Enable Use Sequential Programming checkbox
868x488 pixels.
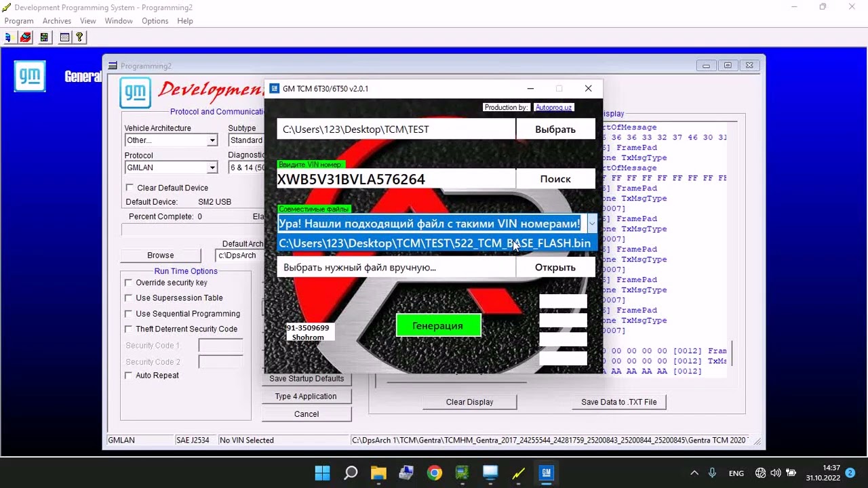pos(128,314)
